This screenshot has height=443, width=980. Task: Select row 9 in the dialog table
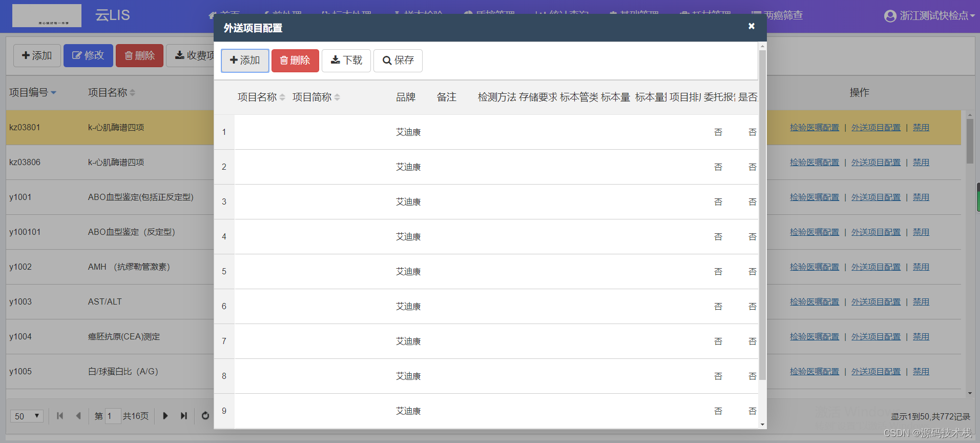pyautogui.click(x=486, y=411)
